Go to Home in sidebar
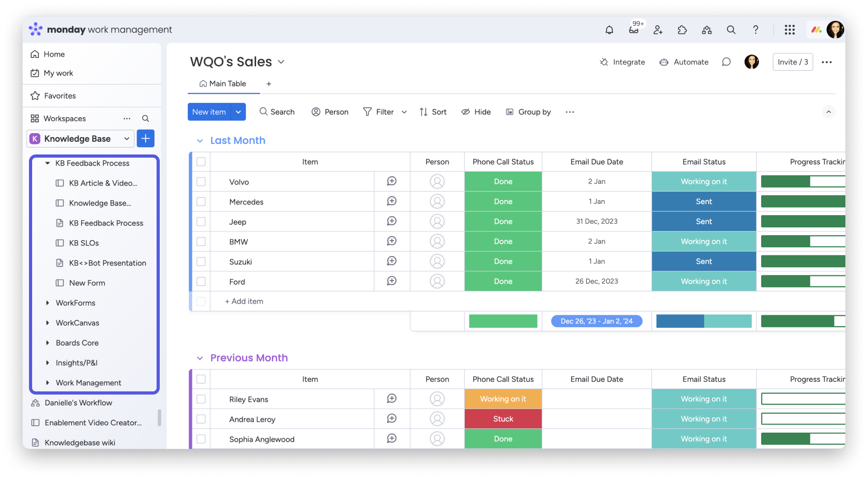 [48, 54]
